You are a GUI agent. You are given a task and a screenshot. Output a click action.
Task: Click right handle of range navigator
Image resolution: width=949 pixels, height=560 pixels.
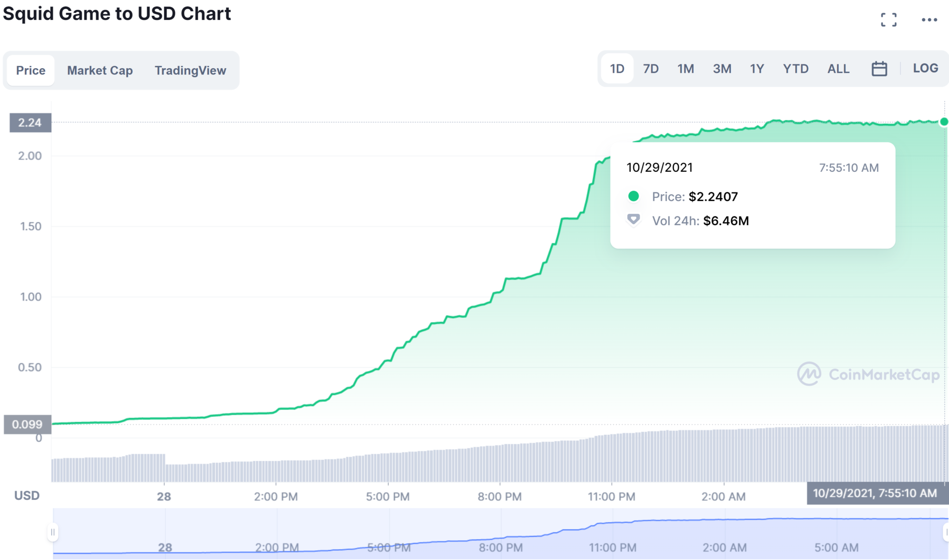tap(946, 532)
